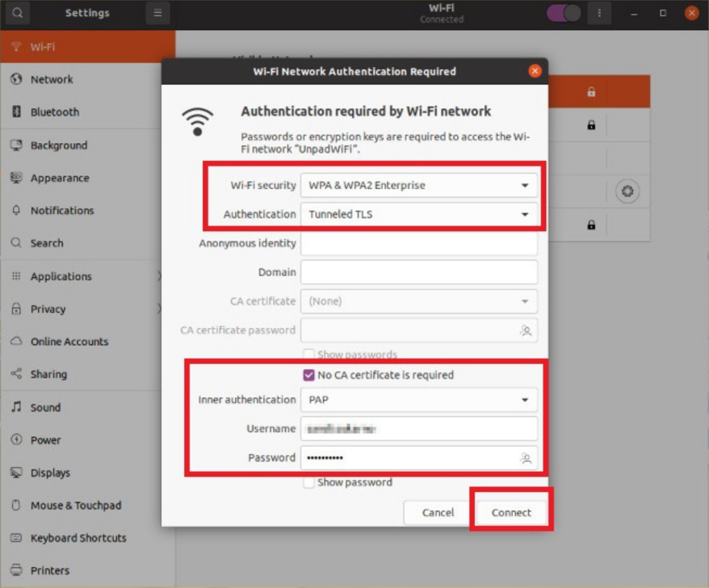The width and height of the screenshot is (709, 588).
Task: Click the Domain input field
Action: pyautogui.click(x=419, y=272)
